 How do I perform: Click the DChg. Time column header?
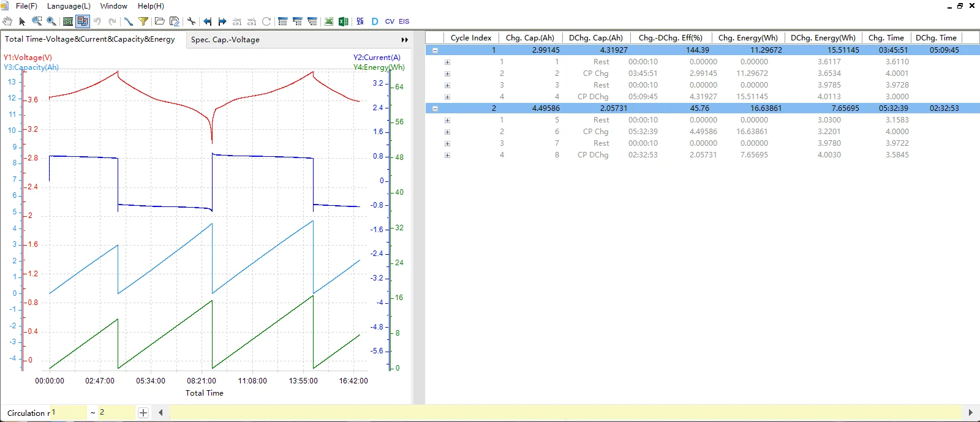tap(936, 38)
